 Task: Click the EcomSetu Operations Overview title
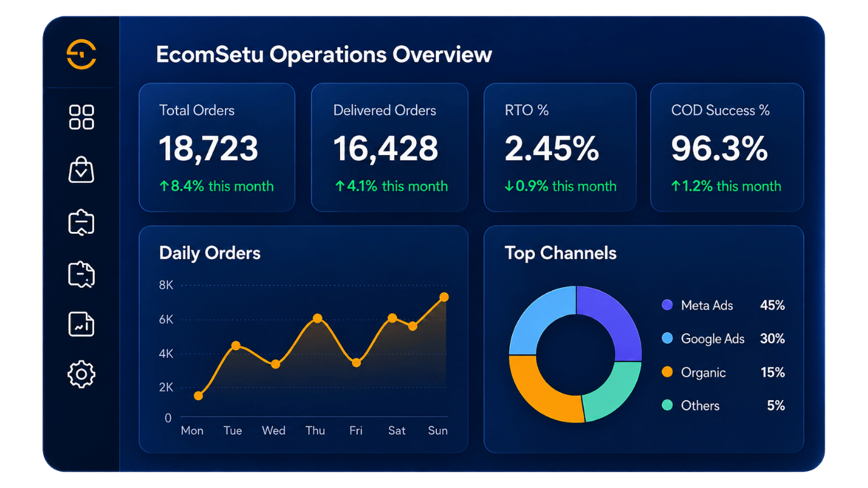click(324, 55)
